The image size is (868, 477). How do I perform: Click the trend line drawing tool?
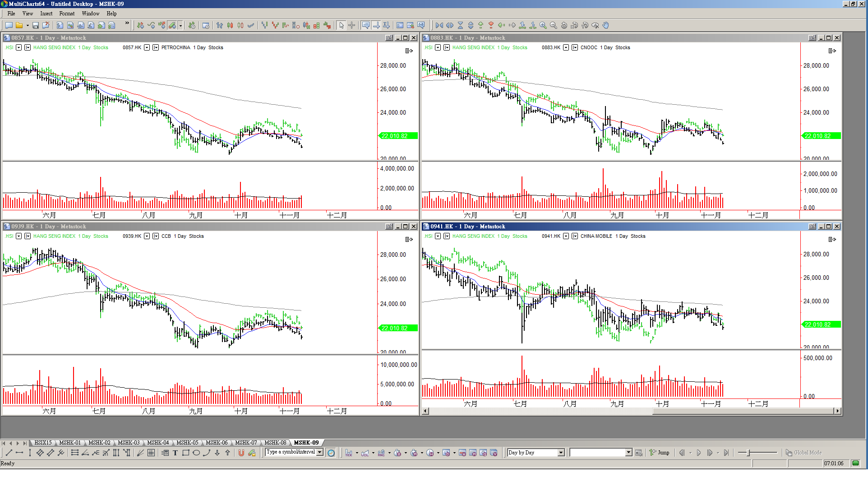pyautogui.click(x=9, y=453)
